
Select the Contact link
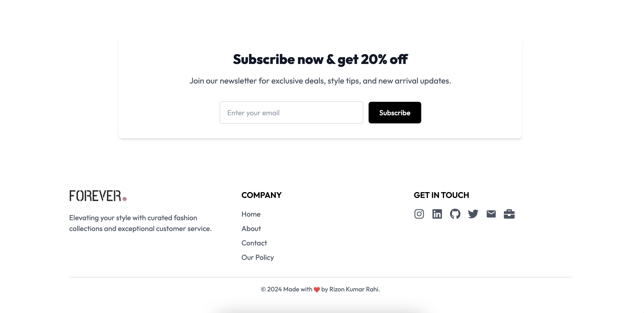click(x=254, y=243)
